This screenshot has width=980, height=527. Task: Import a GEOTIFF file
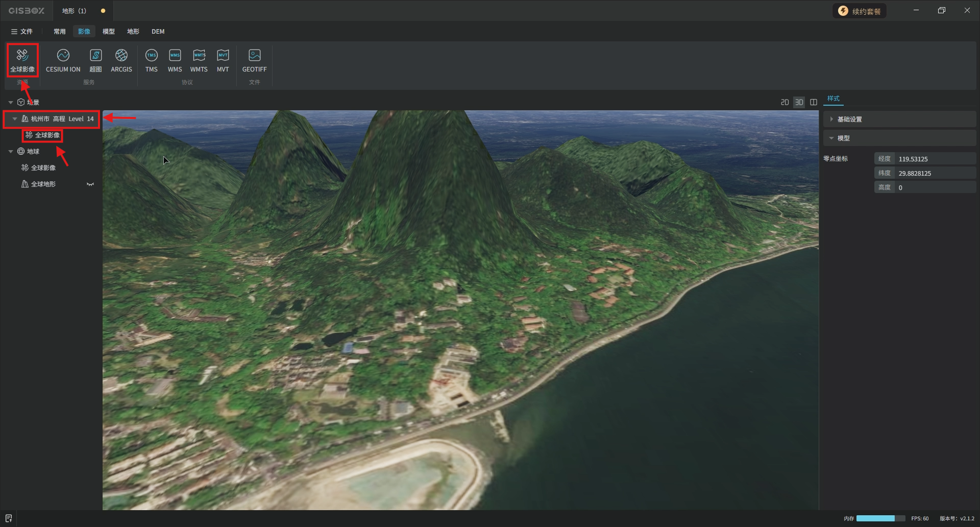[254, 60]
